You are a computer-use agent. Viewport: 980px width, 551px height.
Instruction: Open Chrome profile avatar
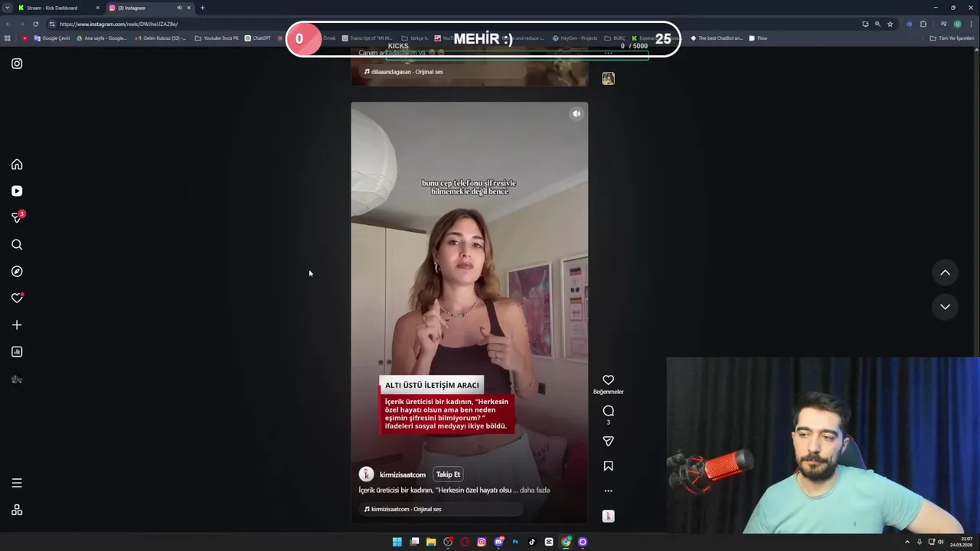click(957, 24)
